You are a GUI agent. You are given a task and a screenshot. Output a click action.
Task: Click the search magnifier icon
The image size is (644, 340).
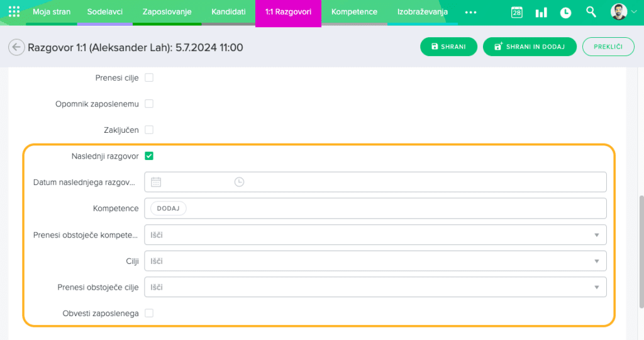pos(591,12)
